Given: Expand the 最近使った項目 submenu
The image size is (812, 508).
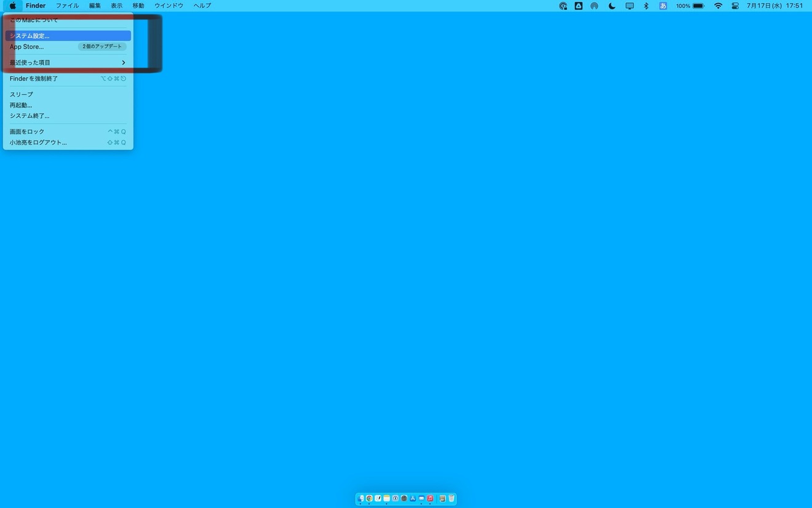Looking at the screenshot, I should [x=68, y=63].
